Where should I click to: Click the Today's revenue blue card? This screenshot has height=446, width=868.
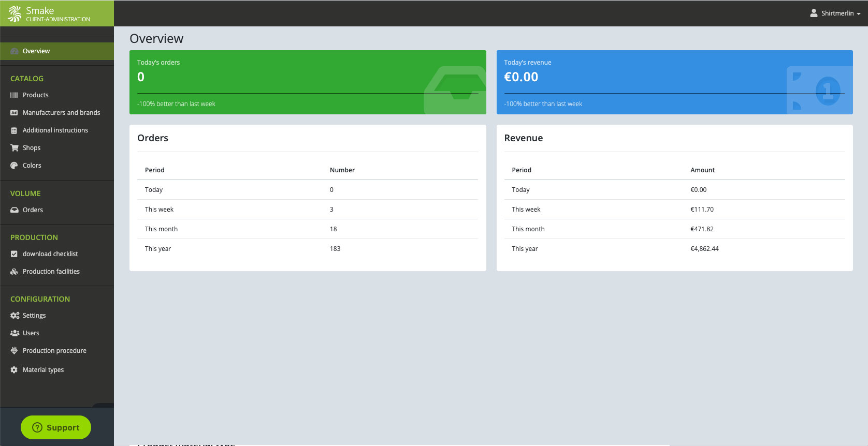point(675,82)
